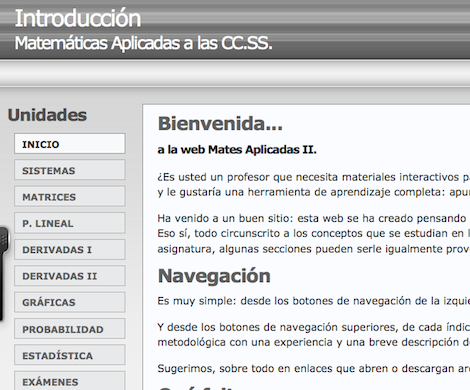The width and height of the screenshot is (470, 390).
Task: Click the text 'a la web Mates Aplicadas II.'
Action: click(237, 150)
